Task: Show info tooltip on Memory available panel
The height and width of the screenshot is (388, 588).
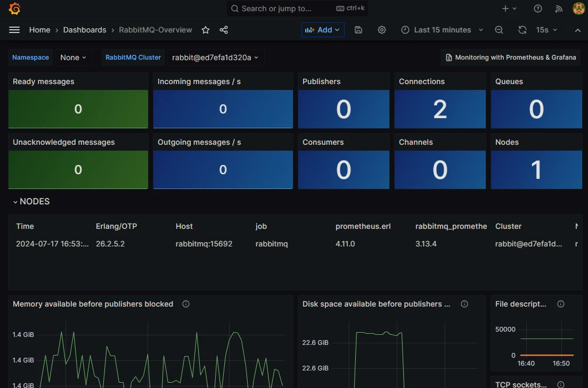Action: point(185,303)
